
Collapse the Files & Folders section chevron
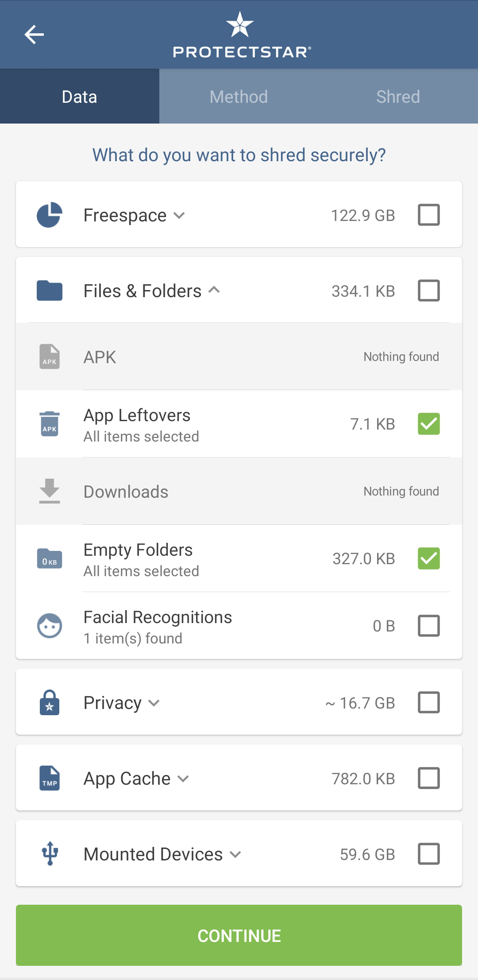click(x=214, y=290)
